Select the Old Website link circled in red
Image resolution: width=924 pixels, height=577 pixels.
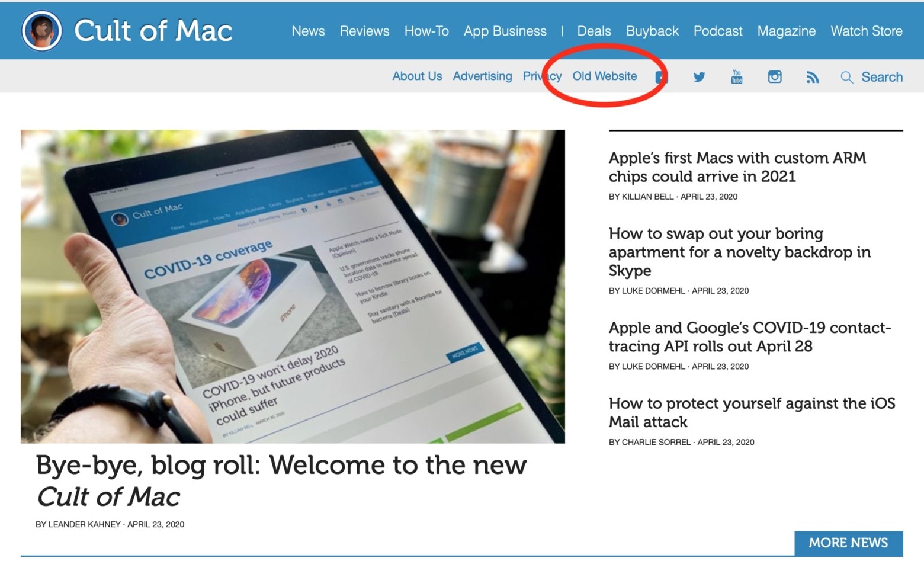tap(605, 76)
